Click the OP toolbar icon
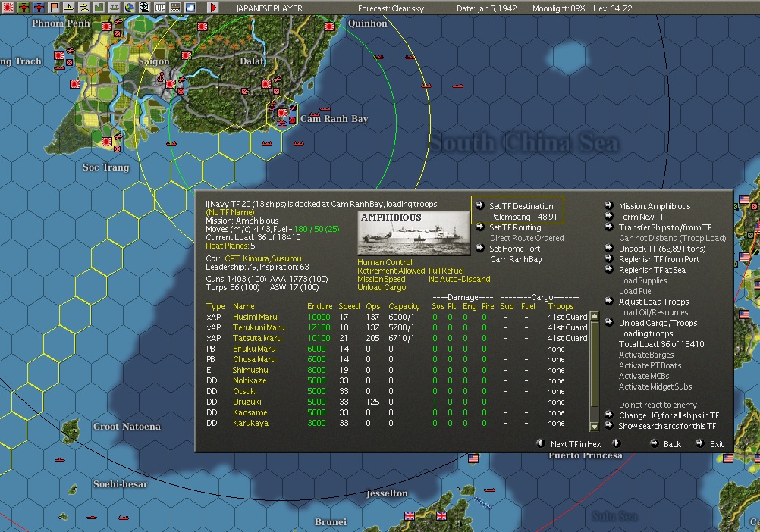Screen dimensions: 760x532 (x=159, y=8)
